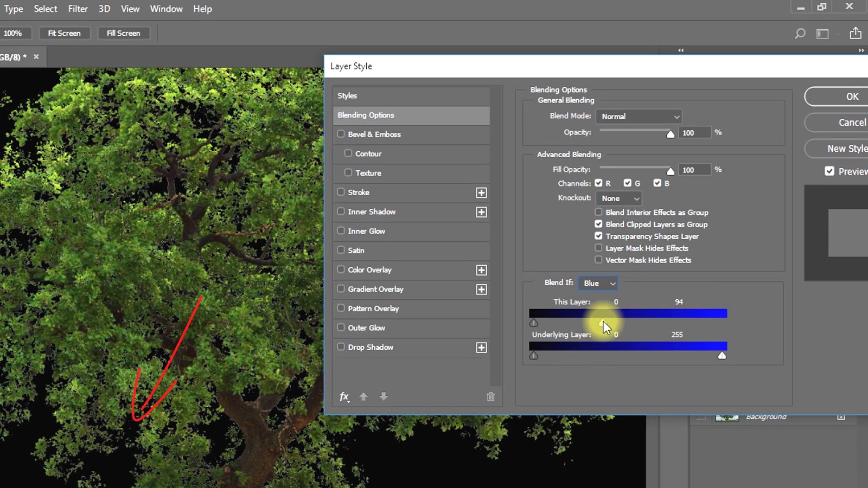Screen dimensions: 868x488
Task: Click the share icon in the toolbar
Action: pos(856,33)
